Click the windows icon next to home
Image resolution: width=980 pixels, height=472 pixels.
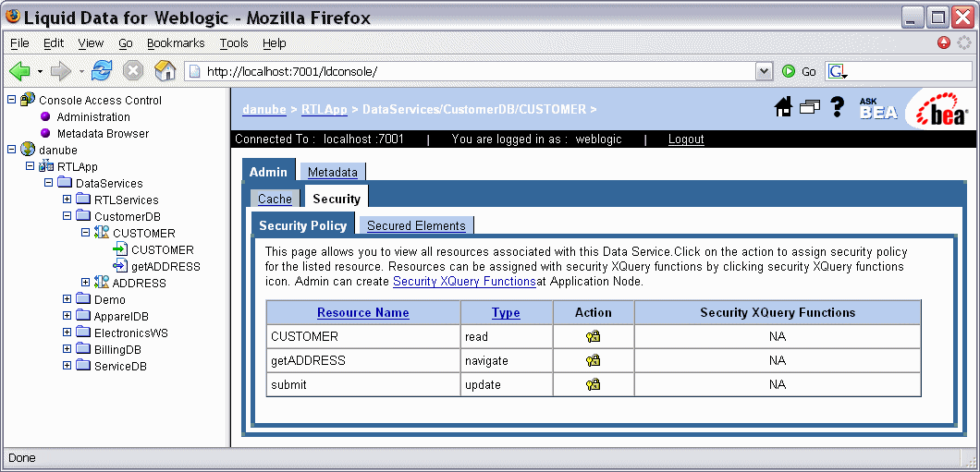tap(810, 108)
